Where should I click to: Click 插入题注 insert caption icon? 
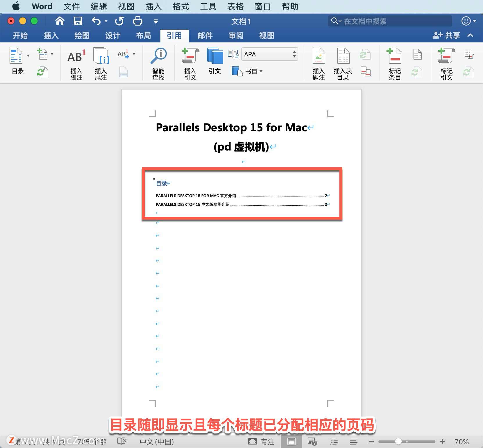click(x=319, y=64)
